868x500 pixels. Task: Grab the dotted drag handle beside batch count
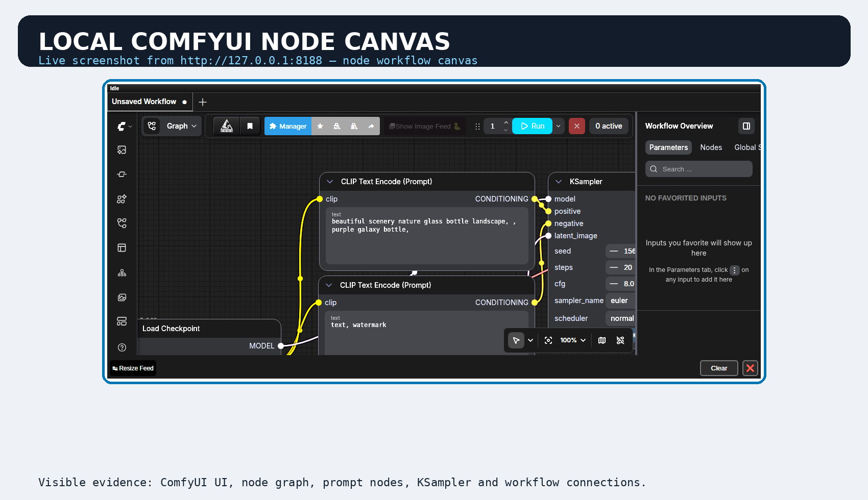point(477,127)
